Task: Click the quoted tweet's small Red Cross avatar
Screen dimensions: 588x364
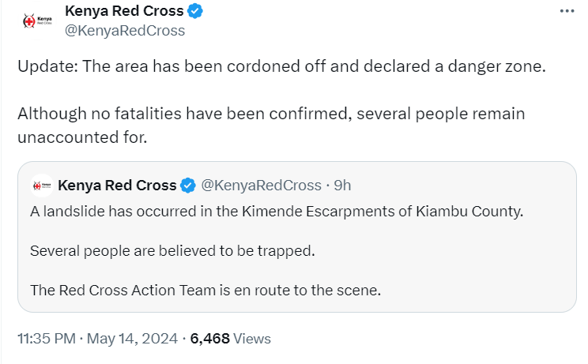Action: [41, 186]
